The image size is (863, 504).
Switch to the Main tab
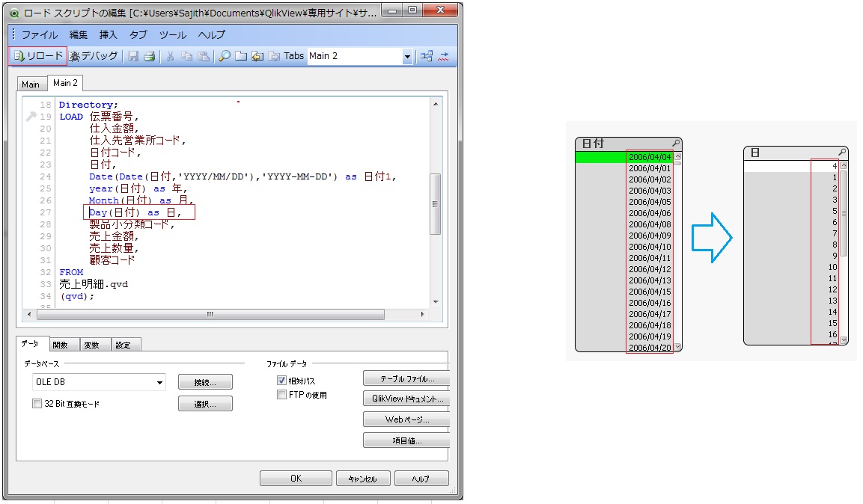tap(31, 84)
